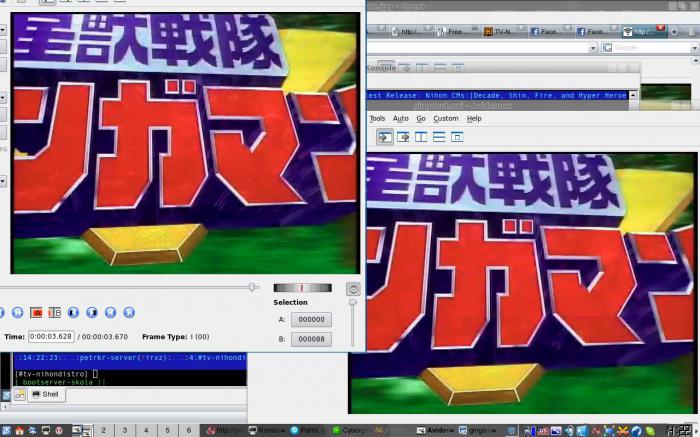Expand the browser address bar dropdown
The image size is (700, 437).
point(593,48)
